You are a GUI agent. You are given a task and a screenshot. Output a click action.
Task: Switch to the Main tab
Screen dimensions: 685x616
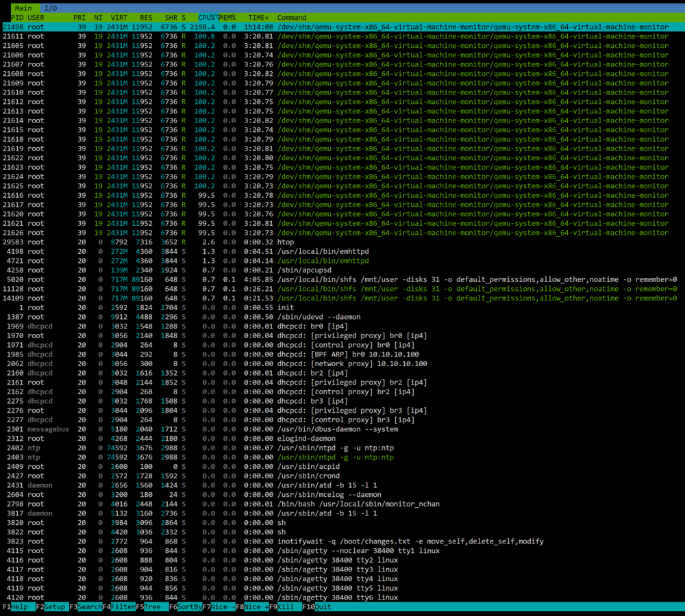(23, 8)
